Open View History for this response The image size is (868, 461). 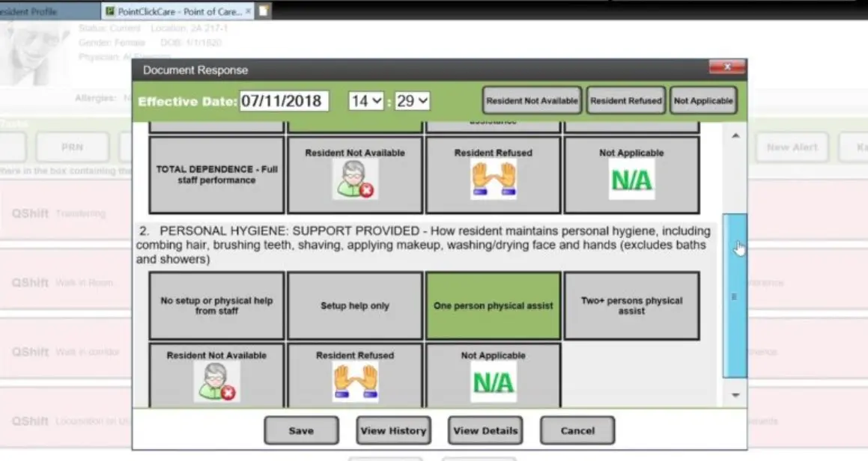point(393,430)
